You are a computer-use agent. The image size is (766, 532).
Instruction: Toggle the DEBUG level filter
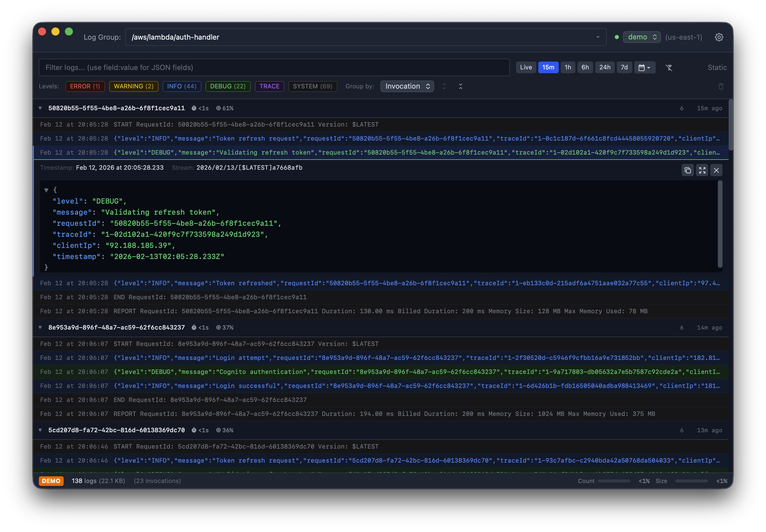tap(228, 86)
